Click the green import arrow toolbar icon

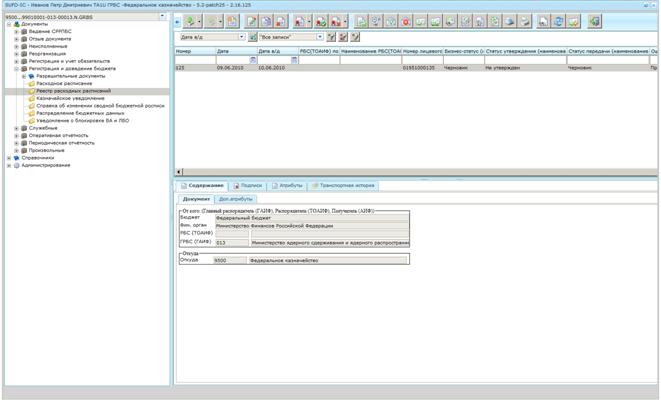click(191, 21)
